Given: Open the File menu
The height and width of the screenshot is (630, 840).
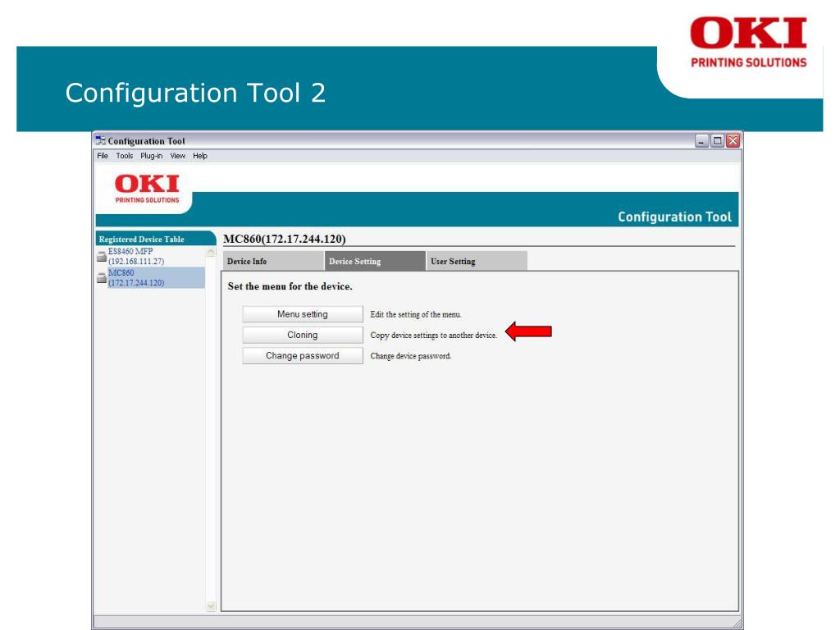Looking at the screenshot, I should [103, 156].
